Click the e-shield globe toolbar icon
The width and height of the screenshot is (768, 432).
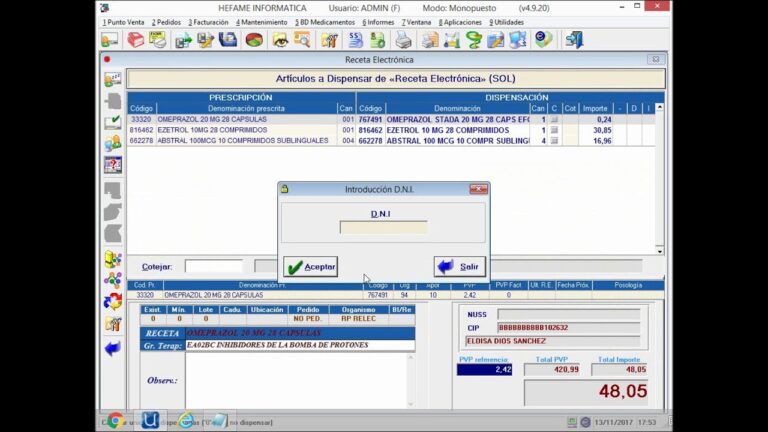544,40
